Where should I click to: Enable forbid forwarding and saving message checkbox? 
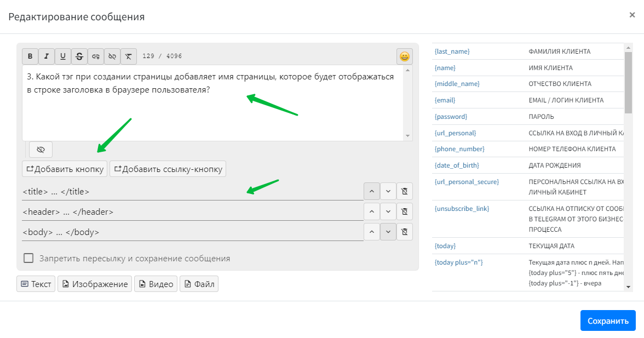[28, 258]
